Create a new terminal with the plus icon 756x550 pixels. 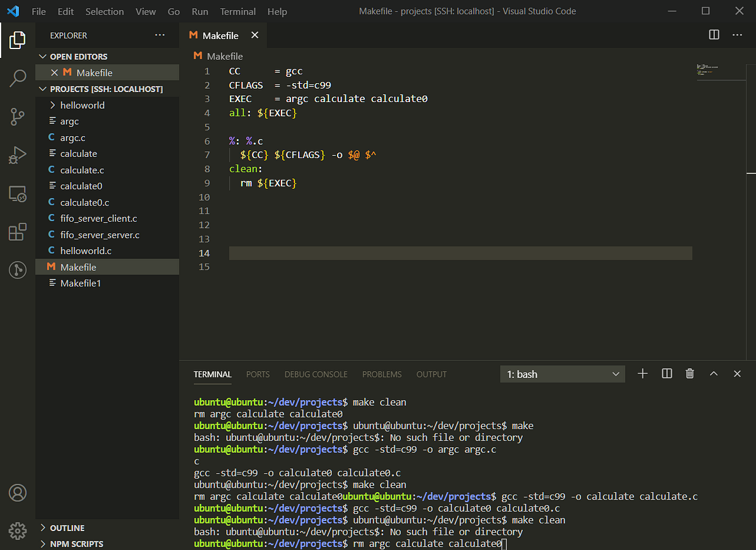pos(642,373)
